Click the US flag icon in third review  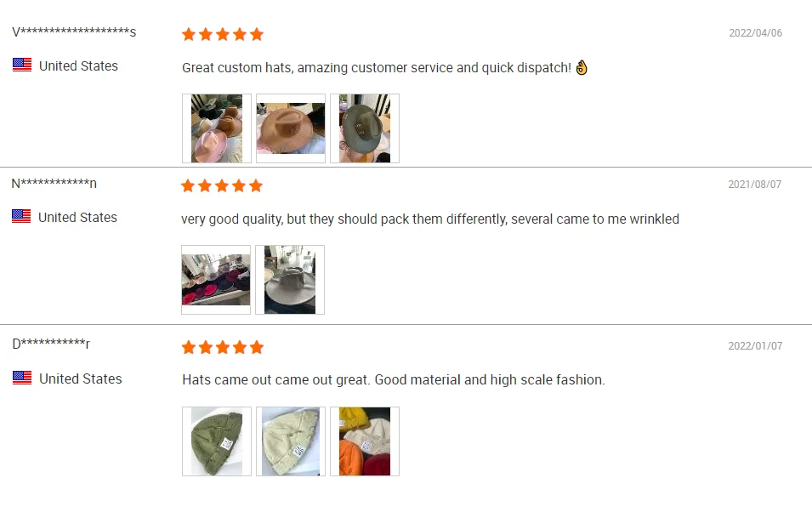click(x=22, y=378)
